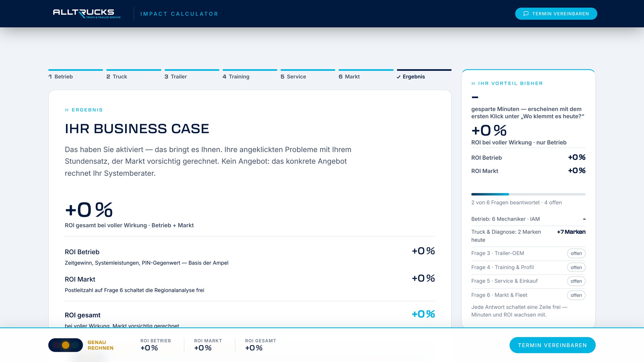Click the header TERMIN VEREINBAREN button
Viewport: 644px width, 362px height.
coord(556,14)
